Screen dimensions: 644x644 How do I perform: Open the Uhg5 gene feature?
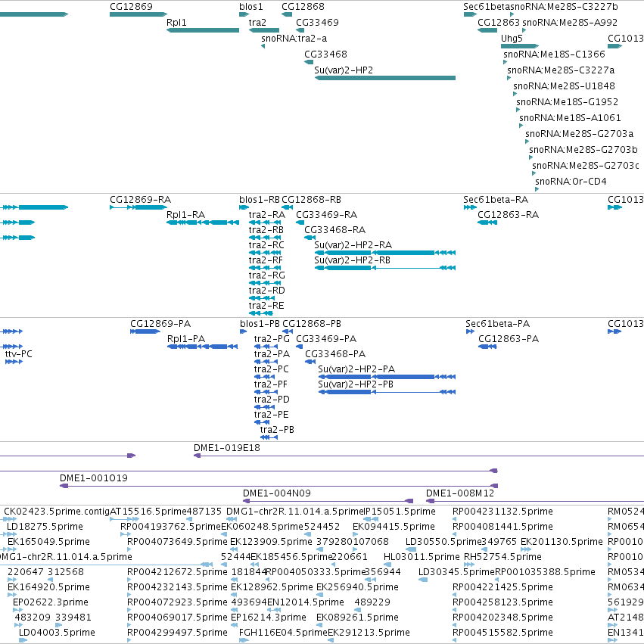pos(520,46)
